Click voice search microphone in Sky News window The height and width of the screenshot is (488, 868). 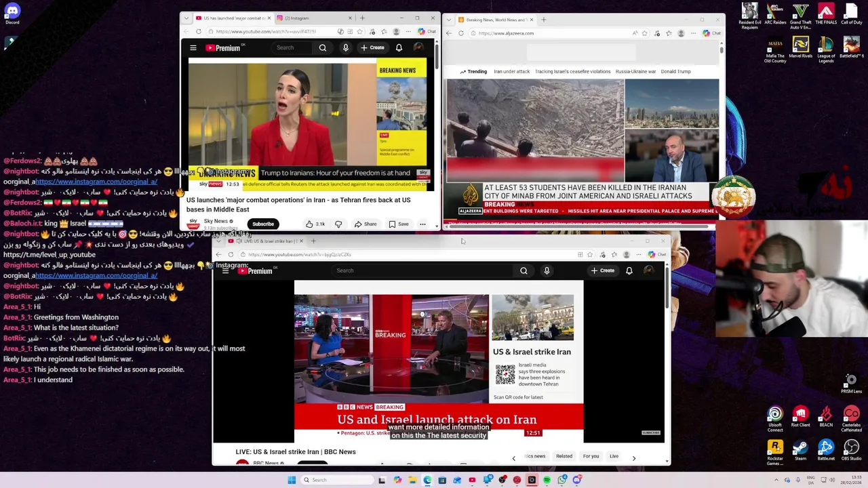coord(346,47)
